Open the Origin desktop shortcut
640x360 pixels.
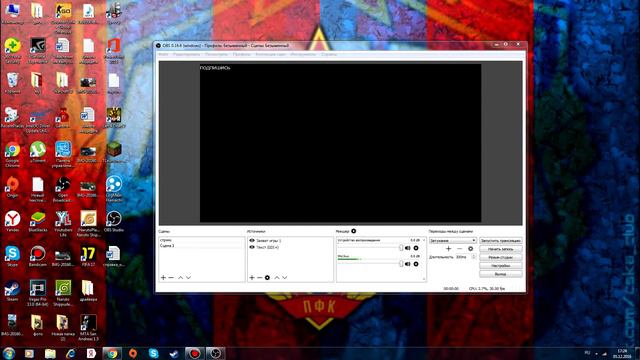coord(12,187)
